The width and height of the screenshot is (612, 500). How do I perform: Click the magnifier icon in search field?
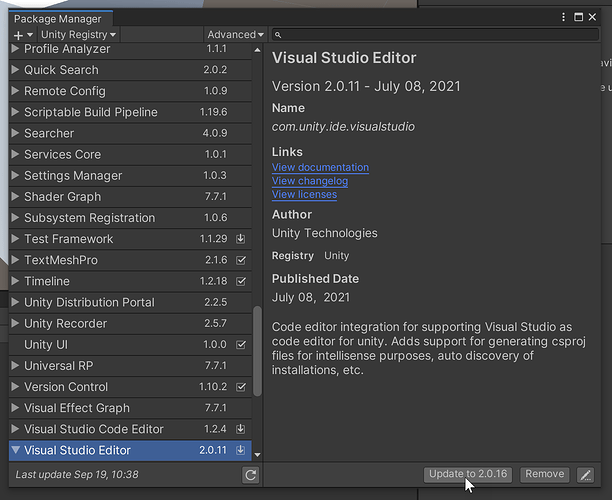(x=278, y=35)
